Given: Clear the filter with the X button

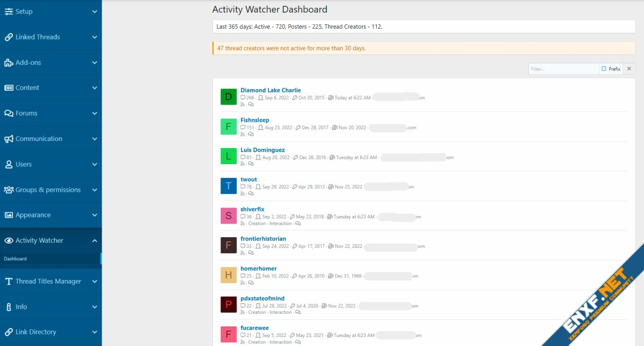Looking at the screenshot, I should [629, 69].
